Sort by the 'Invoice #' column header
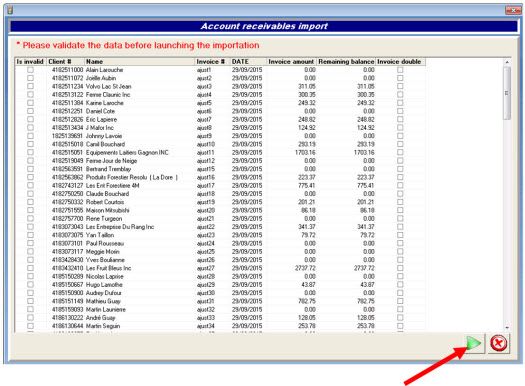 point(212,62)
